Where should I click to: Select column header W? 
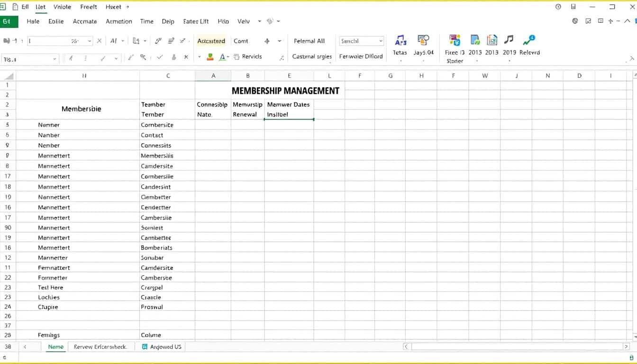[x=485, y=76]
